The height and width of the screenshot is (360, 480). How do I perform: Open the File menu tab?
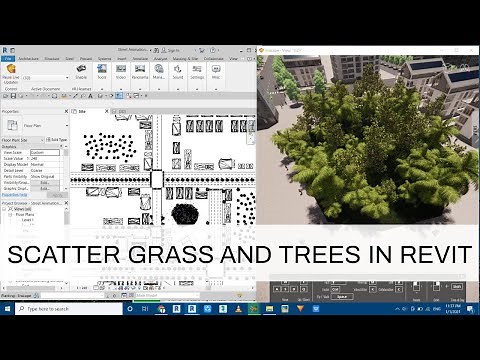point(8,59)
